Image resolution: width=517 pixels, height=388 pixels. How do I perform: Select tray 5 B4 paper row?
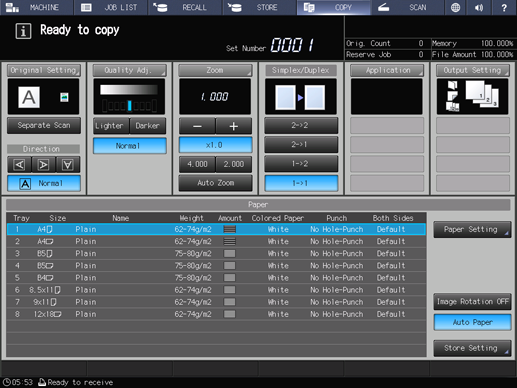tap(216, 278)
